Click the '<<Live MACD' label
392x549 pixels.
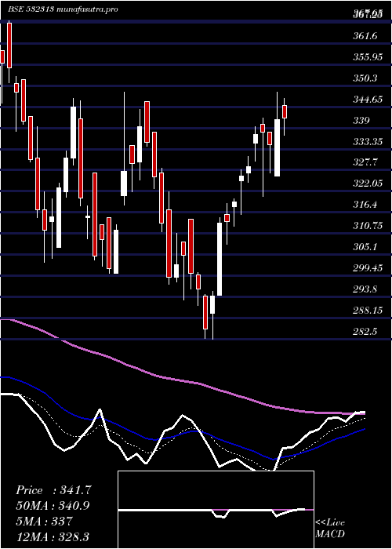330,528
